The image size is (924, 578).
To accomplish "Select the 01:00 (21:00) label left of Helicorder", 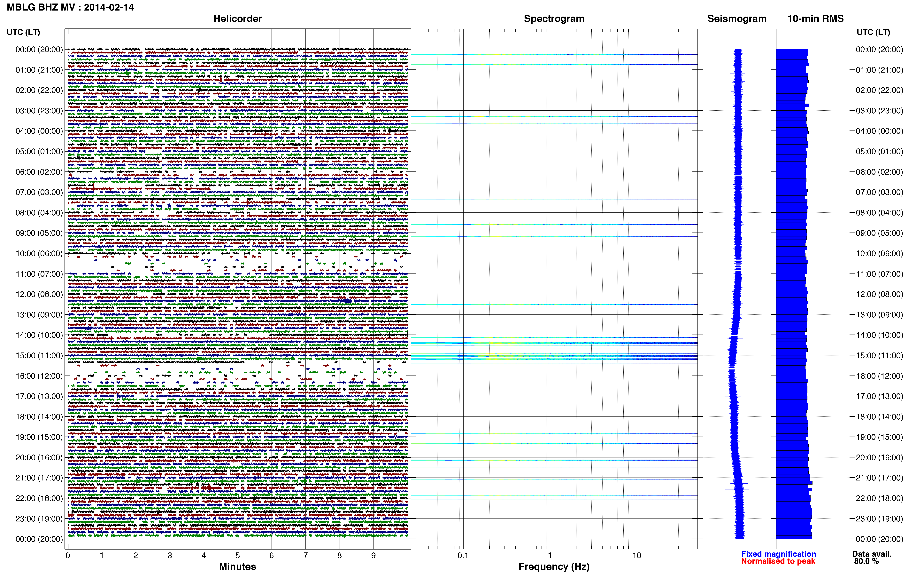I will (x=39, y=70).
